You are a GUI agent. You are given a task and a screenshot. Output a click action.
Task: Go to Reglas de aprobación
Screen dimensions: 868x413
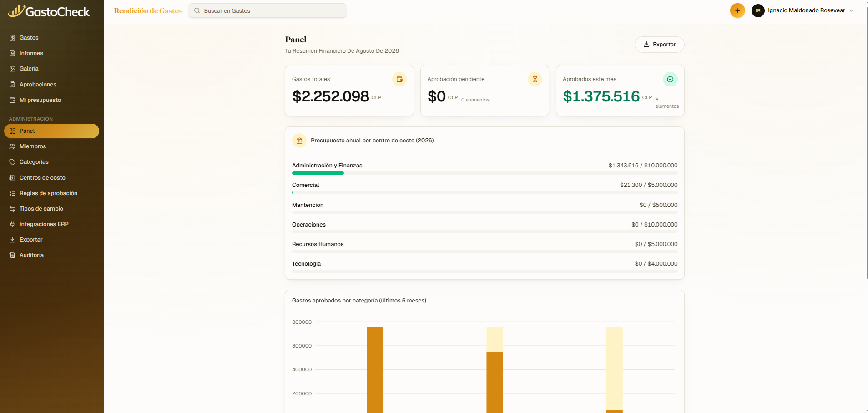point(51,193)
